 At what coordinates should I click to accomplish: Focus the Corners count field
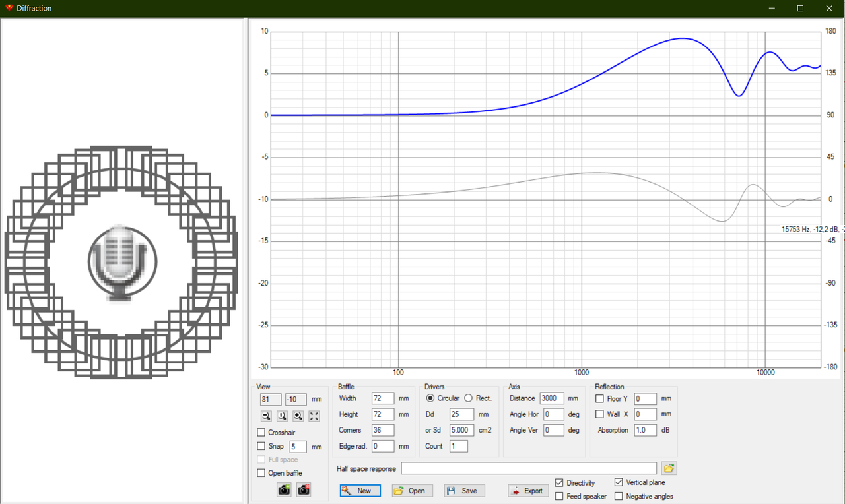[383, 430]
